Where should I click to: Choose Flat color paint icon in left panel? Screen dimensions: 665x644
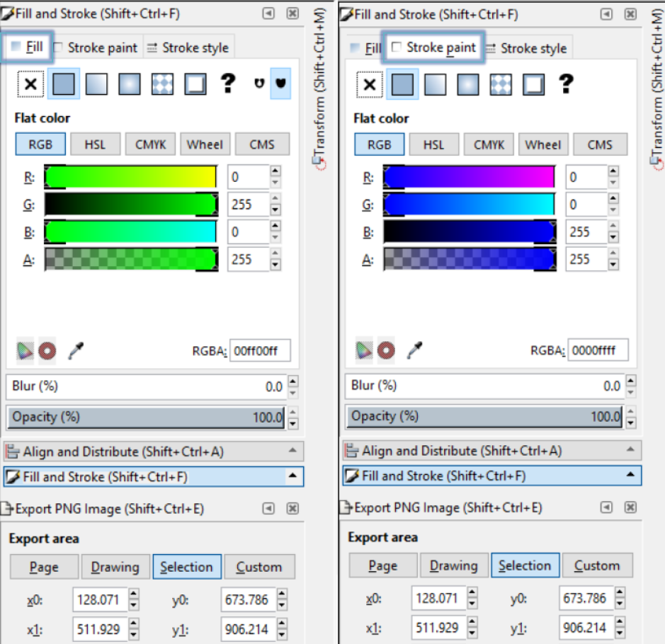[x=64, y=84]
